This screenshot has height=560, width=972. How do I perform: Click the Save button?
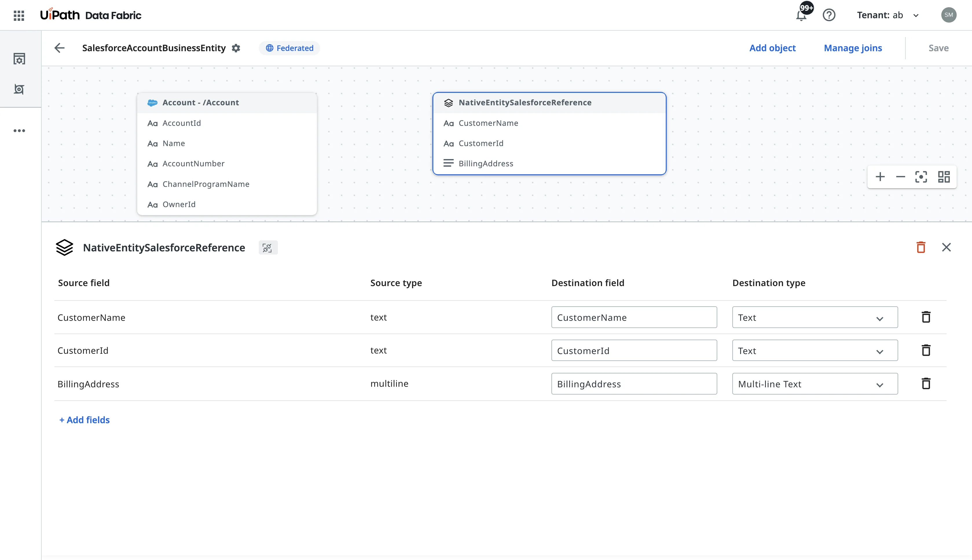938,48
